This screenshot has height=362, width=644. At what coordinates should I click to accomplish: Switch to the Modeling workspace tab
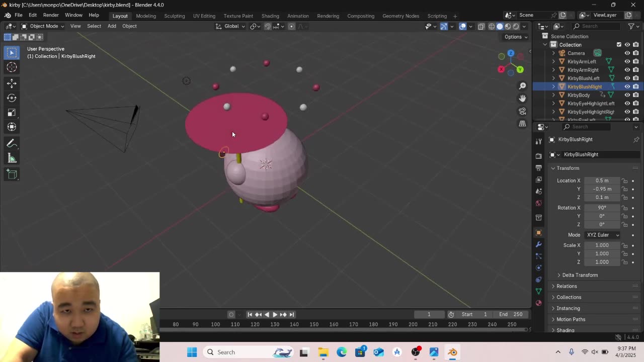click(146, 16)
